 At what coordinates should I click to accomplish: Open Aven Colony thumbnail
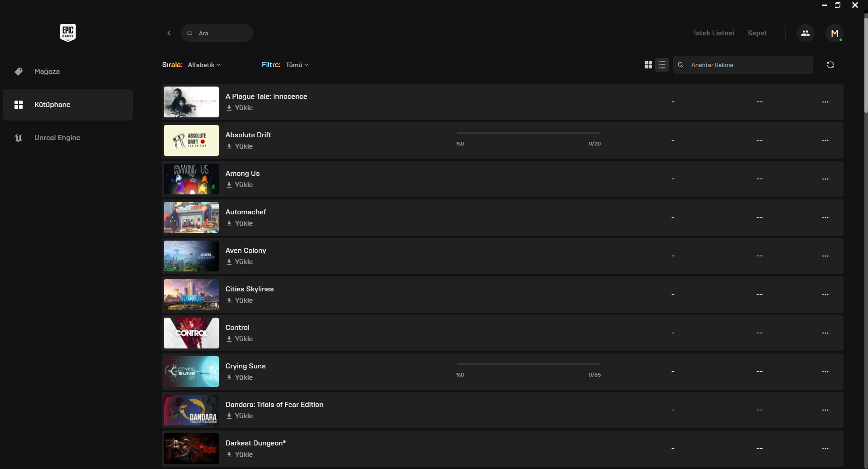[x=191, y=256]
